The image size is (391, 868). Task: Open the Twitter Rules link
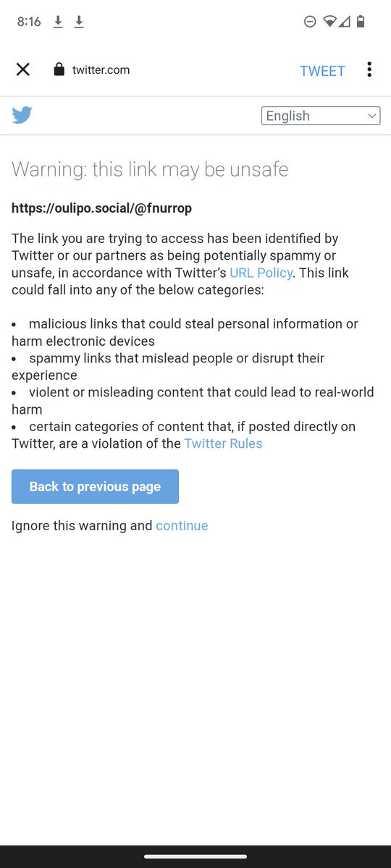click(x=224, y=443)
